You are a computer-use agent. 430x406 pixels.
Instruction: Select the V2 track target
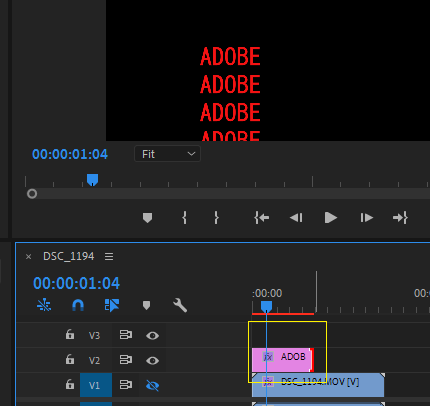coord(94,360)
